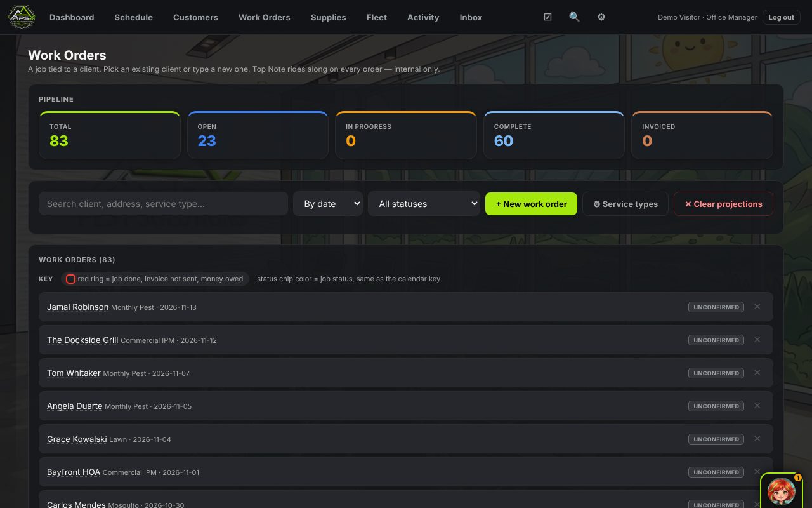
Task: Delete The Dockside Grill order with X
Action: (757, 340)
